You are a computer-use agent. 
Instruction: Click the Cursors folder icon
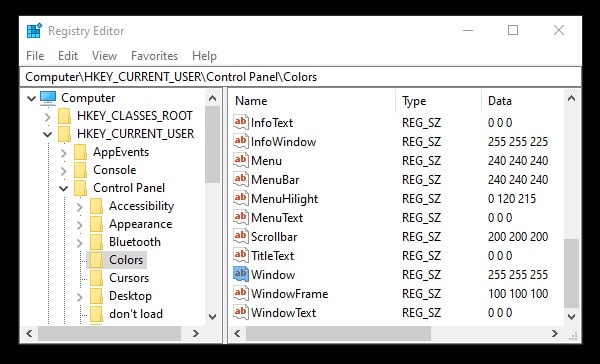click(x=97, y=278)
